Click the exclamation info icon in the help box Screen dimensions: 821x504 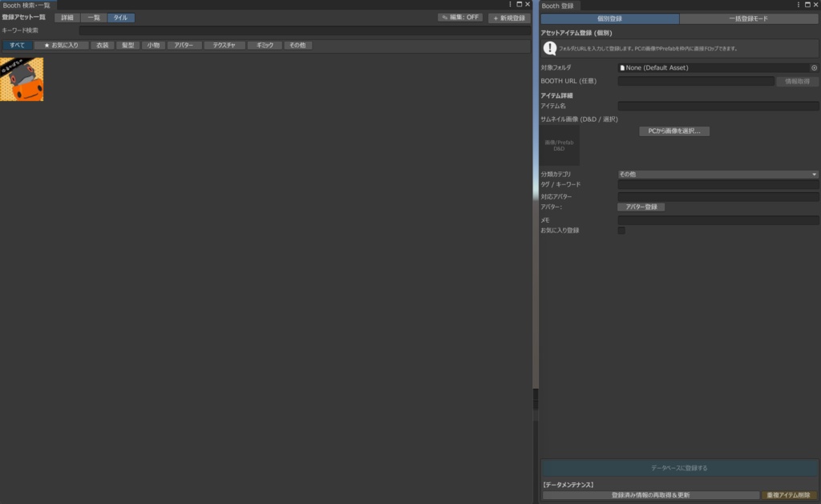[550, 49]
